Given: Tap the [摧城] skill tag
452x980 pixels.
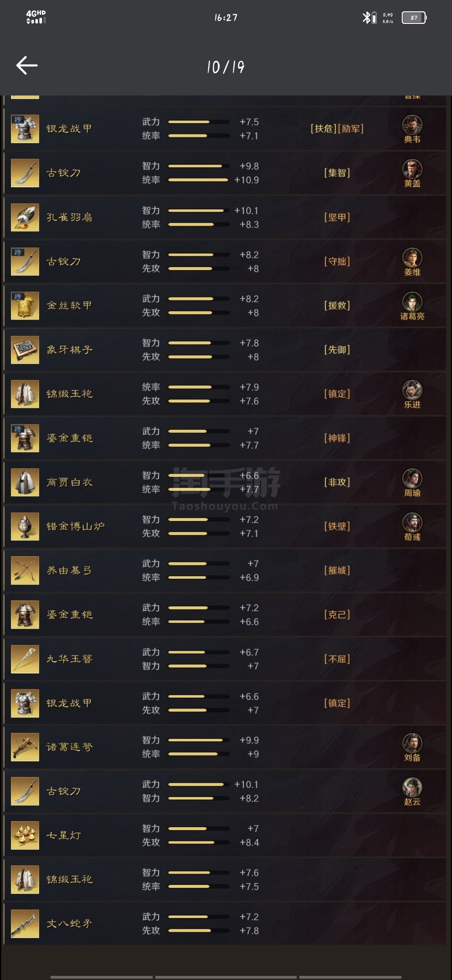Looking at the screenshot, I should coord(337,570).
